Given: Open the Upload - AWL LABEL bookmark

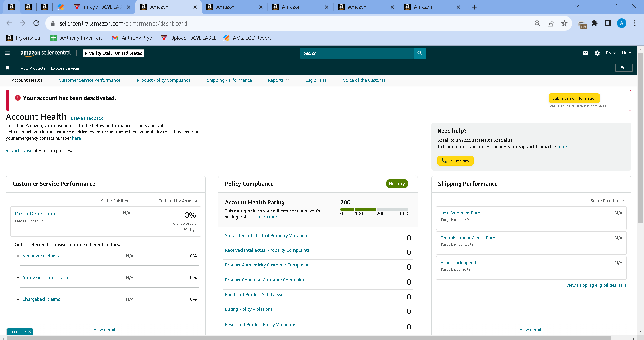Looking at the screenshot, I should point(189,38).
